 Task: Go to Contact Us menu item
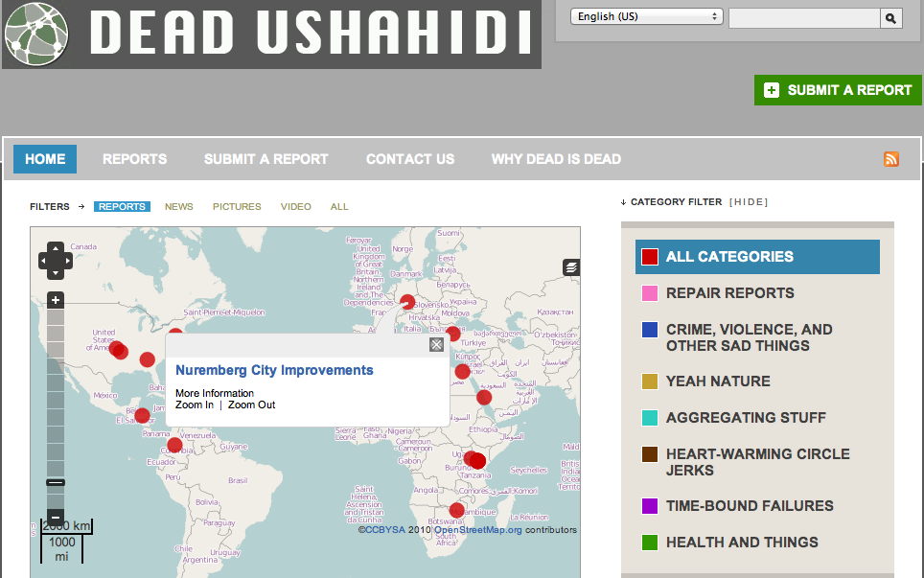coord(410,159)
